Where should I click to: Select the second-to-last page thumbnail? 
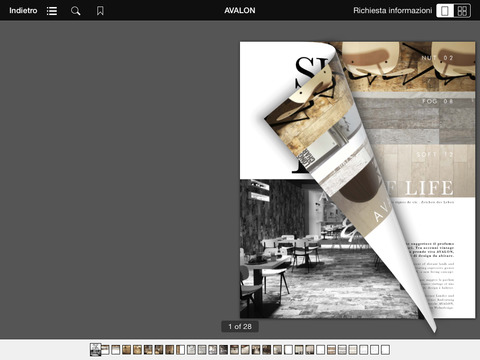pyautogui.click(x=375, y=350)
